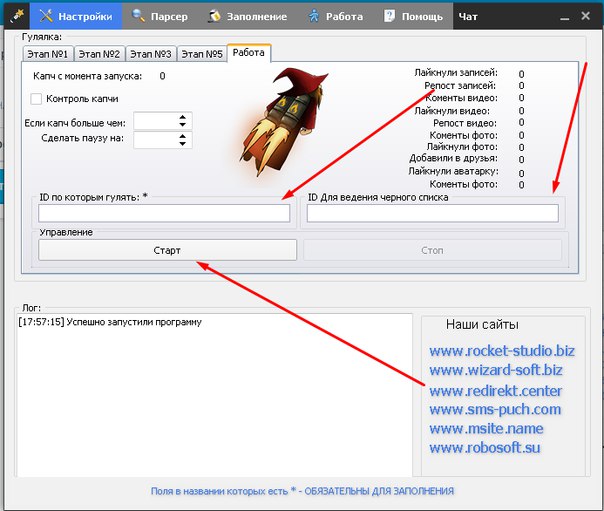
Task: Select the Работа tab in Гулялка
Action: [x=249, y=53]
